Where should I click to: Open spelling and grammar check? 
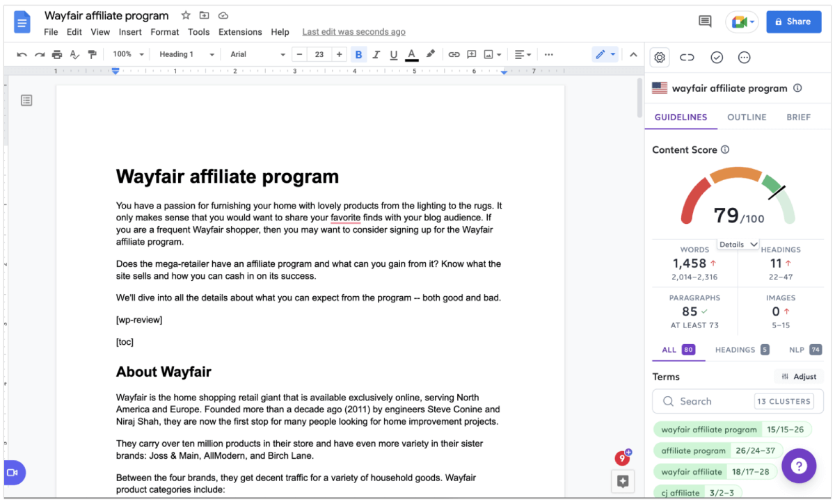click(74, 54)
